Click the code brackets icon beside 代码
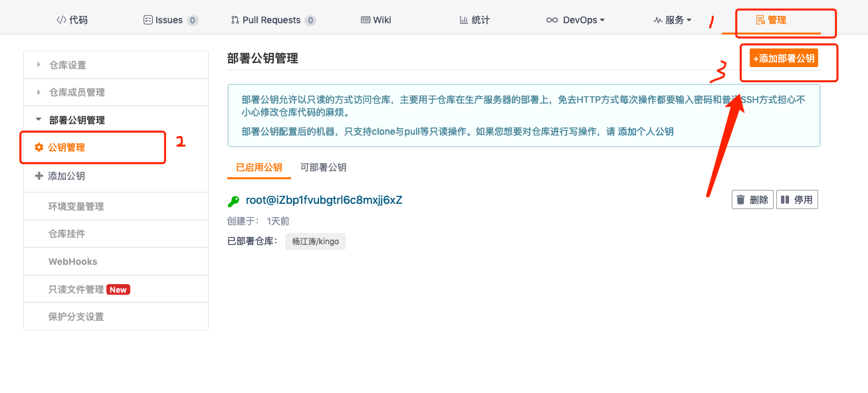Screen dimensions: 868x393 (61, 20)
